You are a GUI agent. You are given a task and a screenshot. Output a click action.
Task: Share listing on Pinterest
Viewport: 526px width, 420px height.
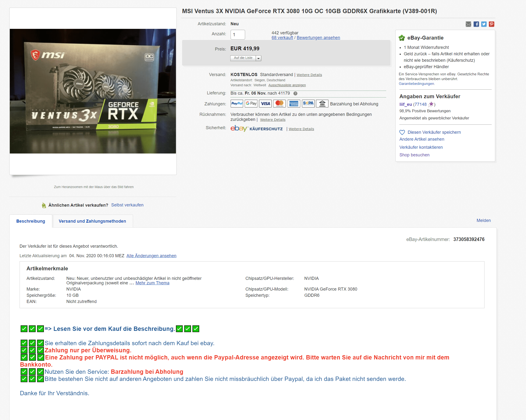(491, 24)
